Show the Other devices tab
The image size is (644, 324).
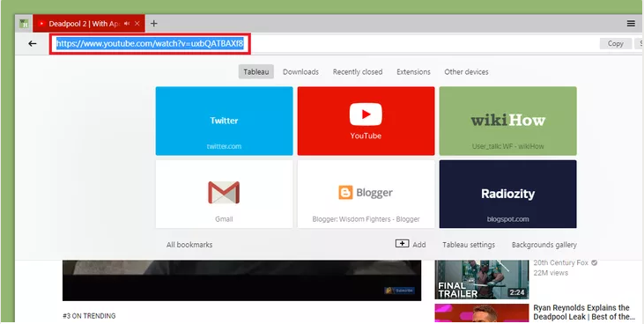(x=466, y=72)
